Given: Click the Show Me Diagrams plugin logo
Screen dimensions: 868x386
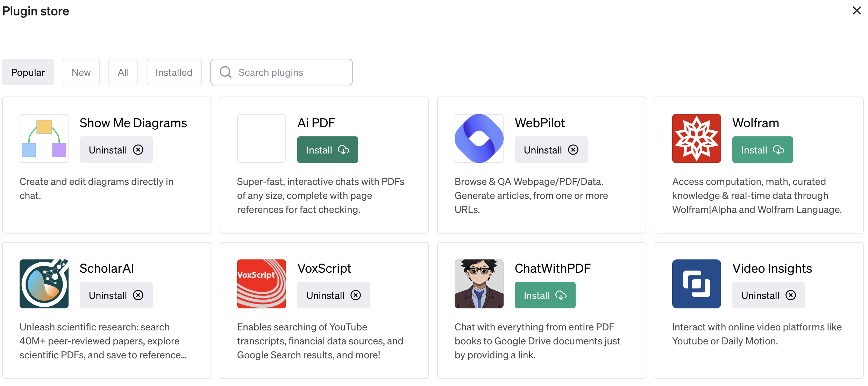Looking at the screenshot, I should (44, 138).
